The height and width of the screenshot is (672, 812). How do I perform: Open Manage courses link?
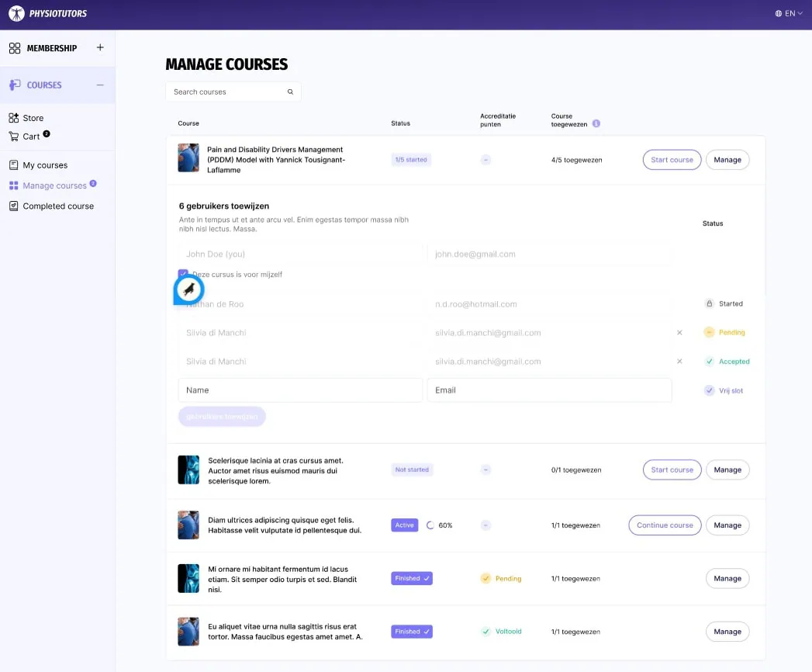(54, 185)
